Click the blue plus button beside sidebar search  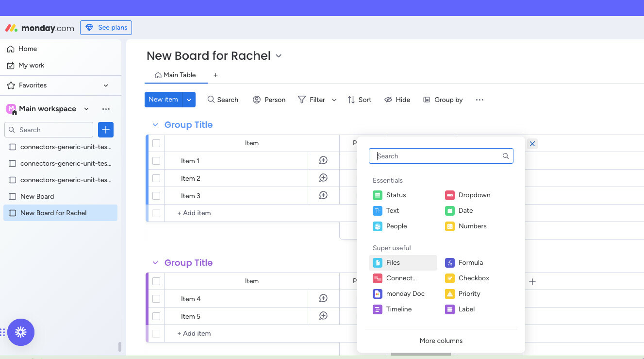106,130
